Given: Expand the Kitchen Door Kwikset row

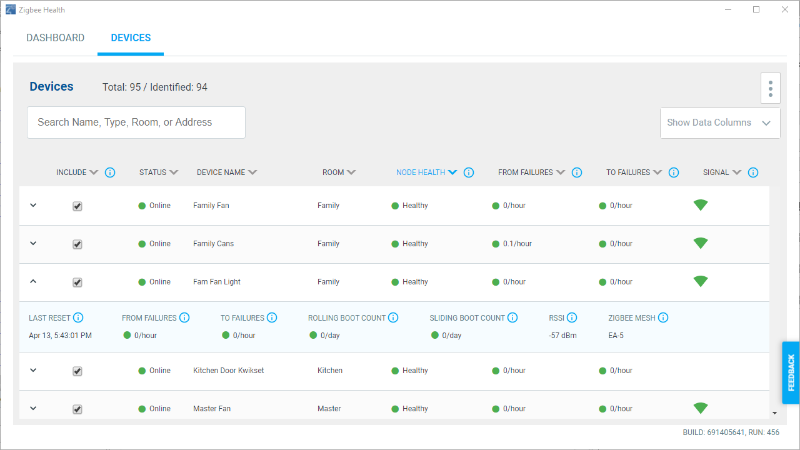Looking at the screenshot, I should tap(33, 370).
